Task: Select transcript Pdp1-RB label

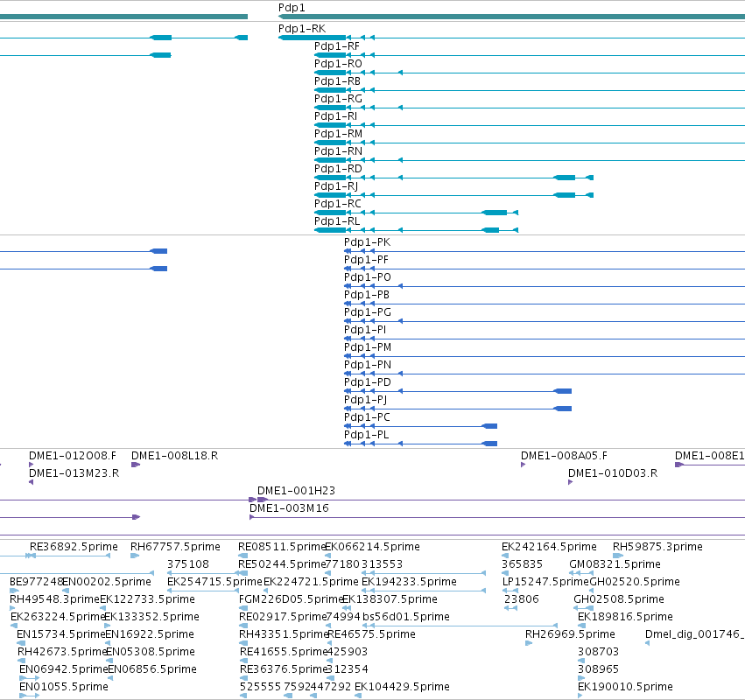Action: (x=337, y=81)
